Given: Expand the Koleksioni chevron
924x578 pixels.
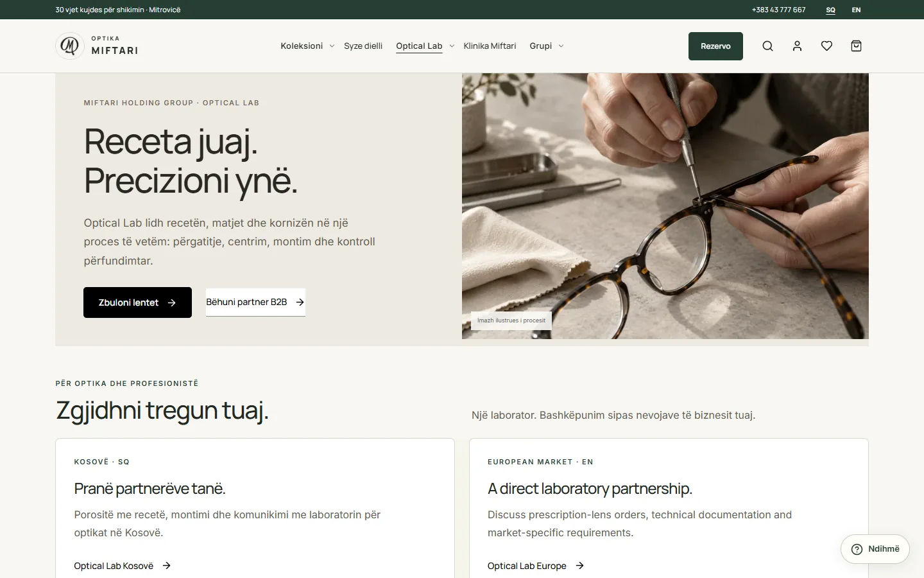Looking at the screenshot, I should pos(332,46).
